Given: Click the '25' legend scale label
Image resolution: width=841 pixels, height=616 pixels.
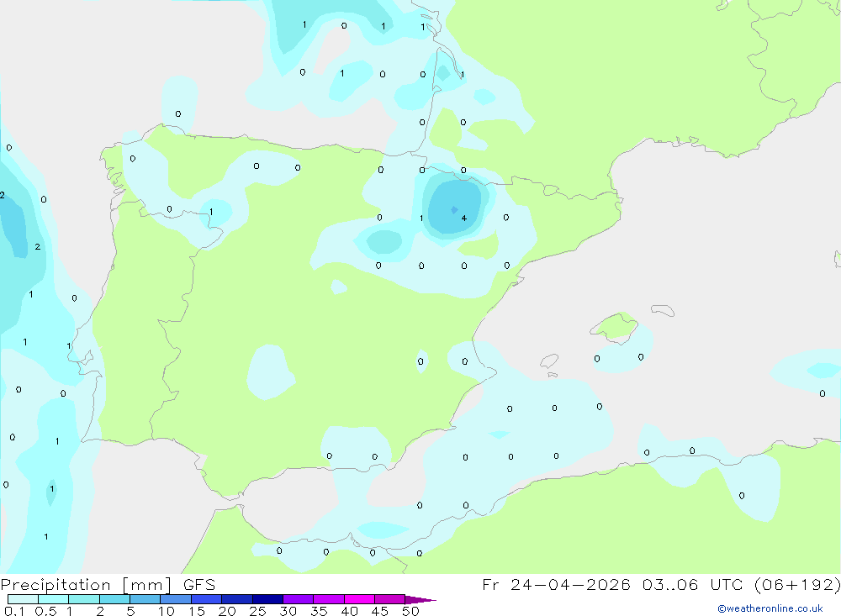Looking at the screenshot, I should pyautogui.click(x=257, y=611).
